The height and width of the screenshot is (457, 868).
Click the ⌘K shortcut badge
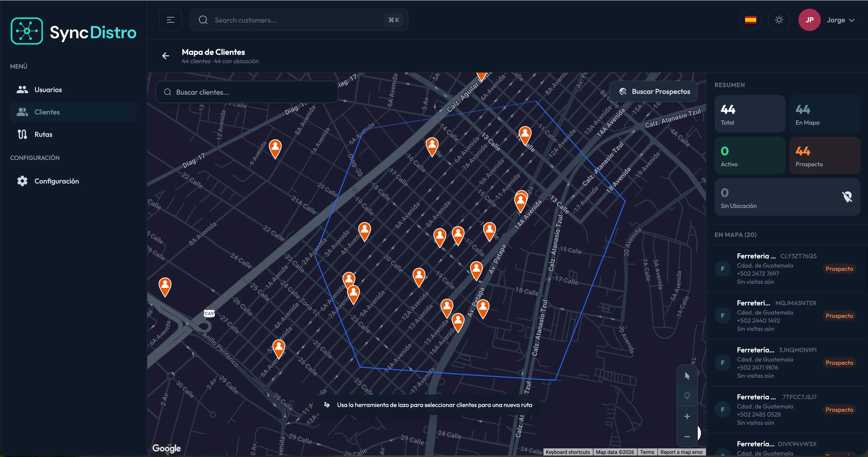click(394, 20)
